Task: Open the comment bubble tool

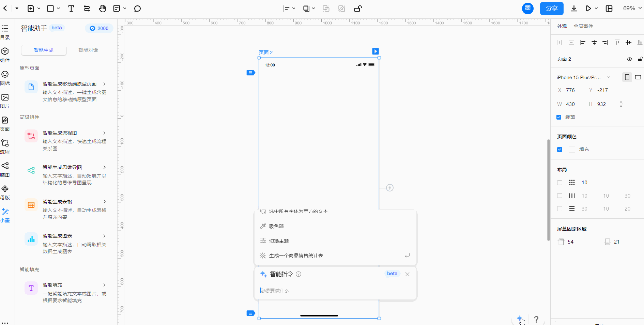Action: coord(137,9)
